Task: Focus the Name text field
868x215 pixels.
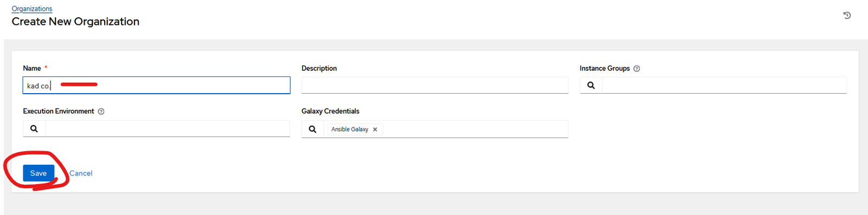Action: (156, 85)
